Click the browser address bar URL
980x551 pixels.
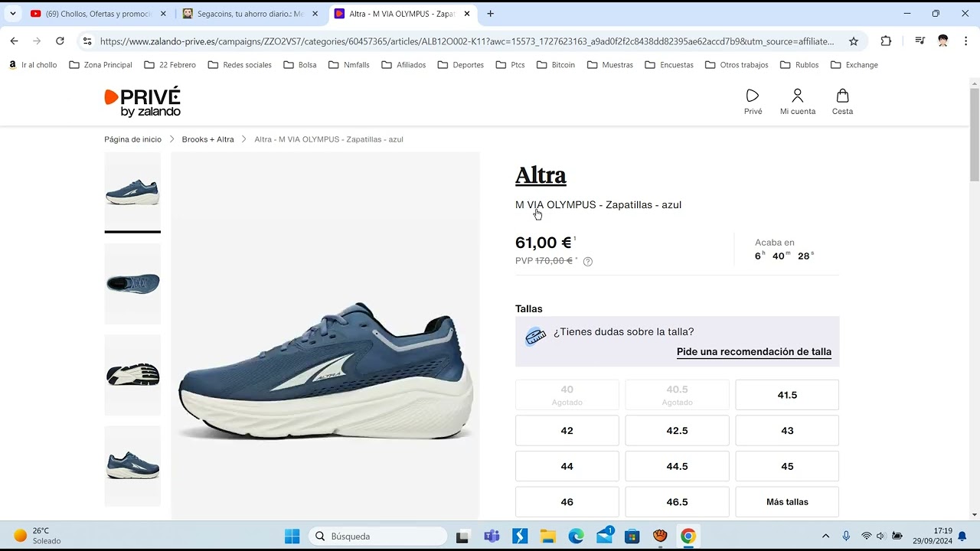coord(467,41)
